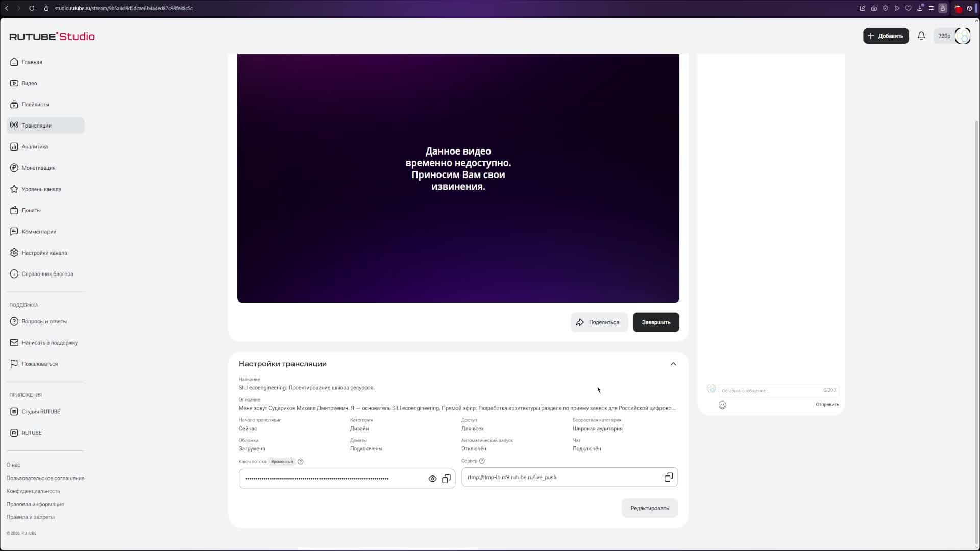Click the chat message input field
The width and height of the screenshot is (980, 551).
click(x=768, y=390)
